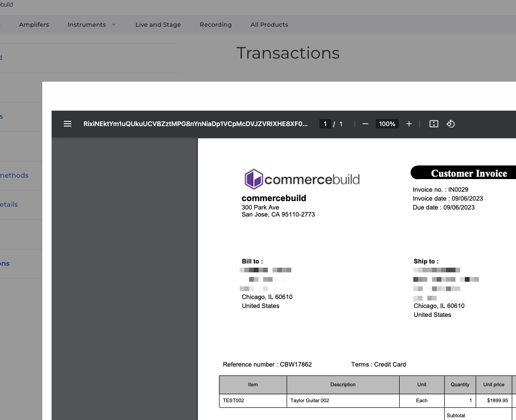Open the Amplifers navigation item
This screenshot has width=516, height=420.
[34, 25]
